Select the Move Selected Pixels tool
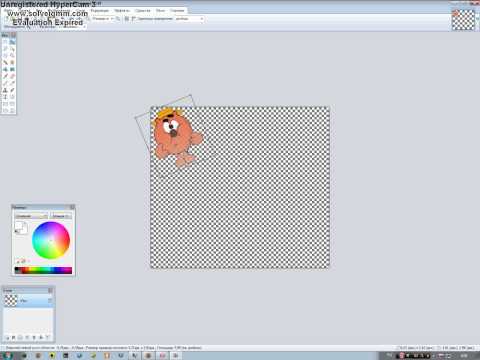Image resolution: width=480 pixels, height=360 pixels. [x=12, y=42]
